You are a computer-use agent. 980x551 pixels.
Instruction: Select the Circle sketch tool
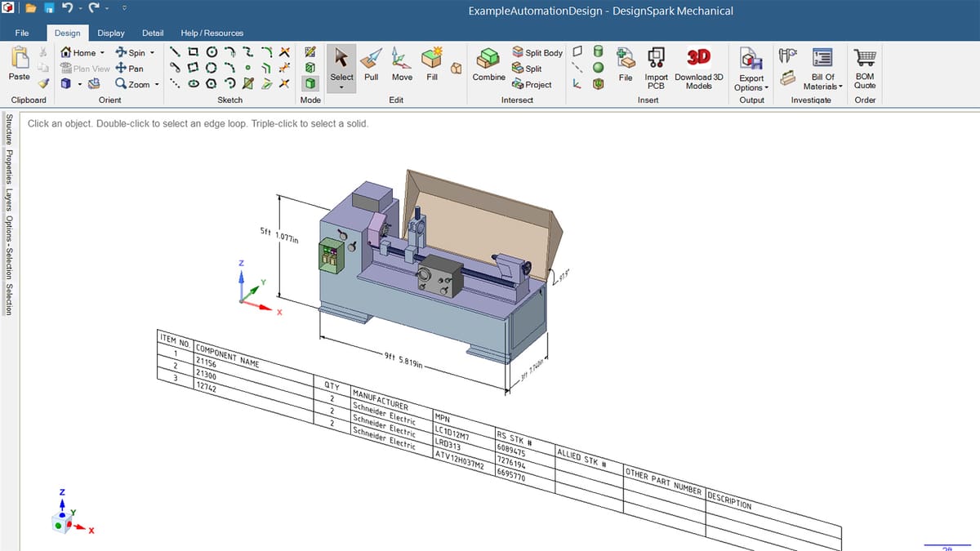(211, 52)
